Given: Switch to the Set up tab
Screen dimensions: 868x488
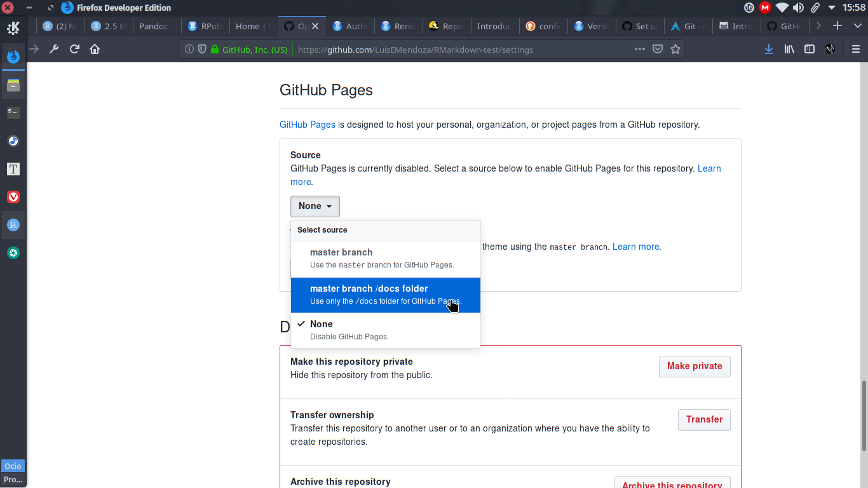Looking at the screenshot, I should pos(640,26).
